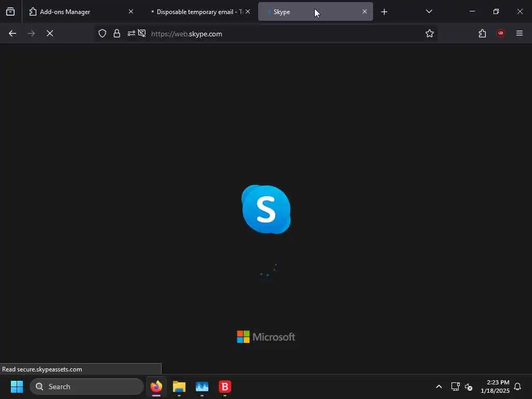Screen dimensions: 532x399
Task: Open site permissions icon in address bar
Action: point(131,33)
